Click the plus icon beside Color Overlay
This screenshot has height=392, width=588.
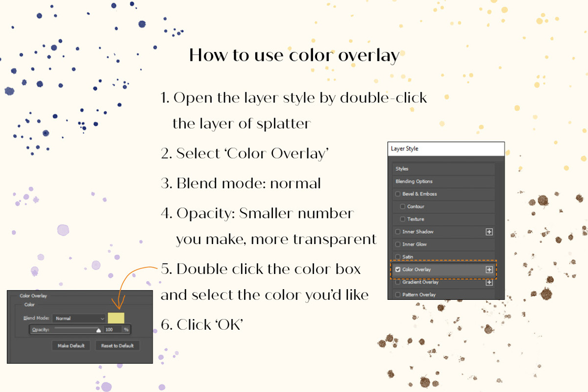(489, 269)
